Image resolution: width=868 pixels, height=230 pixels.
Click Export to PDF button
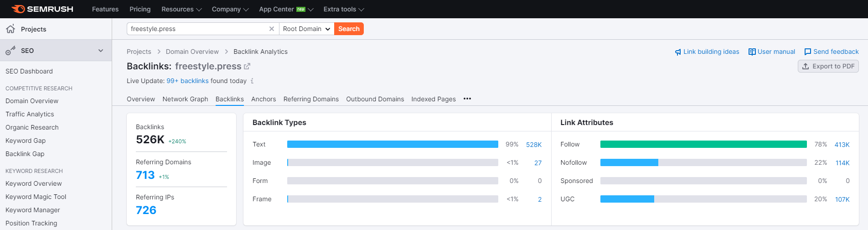[x=828, y=66]
